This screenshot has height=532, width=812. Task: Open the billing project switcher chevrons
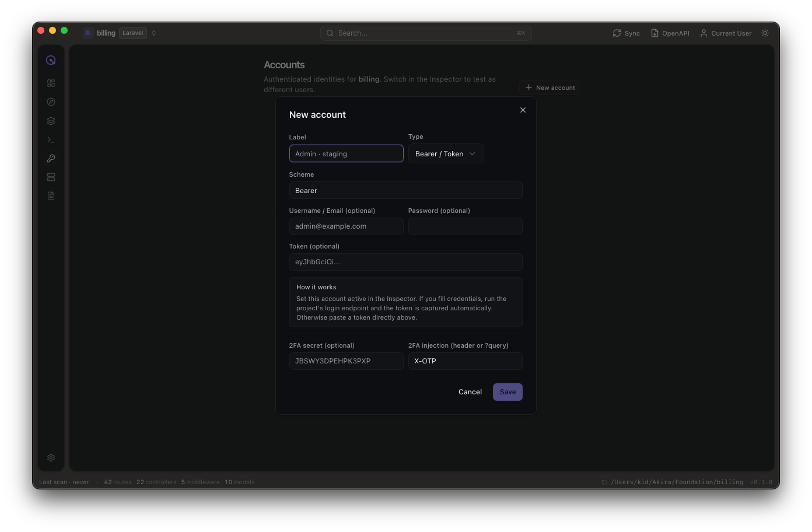click(x=154, y=33)
